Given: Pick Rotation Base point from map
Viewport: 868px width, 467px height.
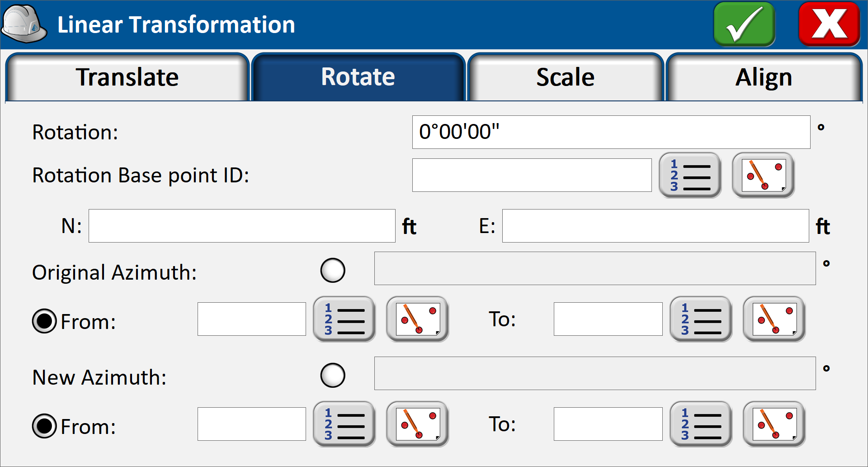Looking at the screenshot, I should (x=763, y=175).
